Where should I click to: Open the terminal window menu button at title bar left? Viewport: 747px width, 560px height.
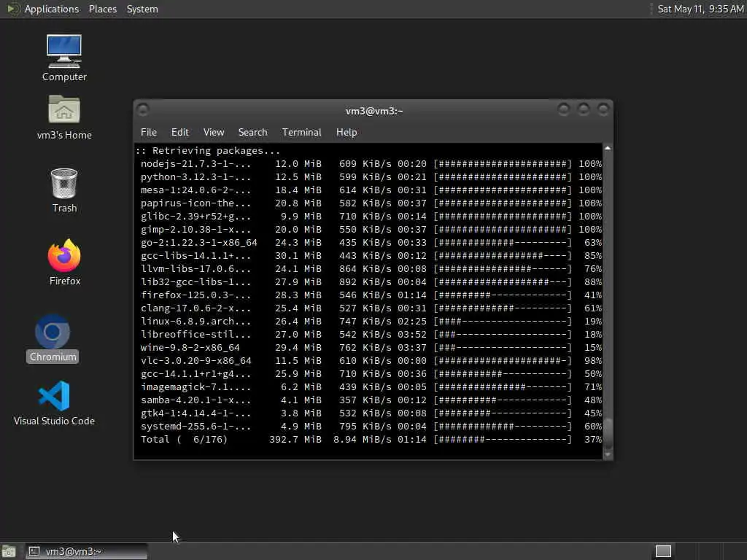pyautogui.click(x=143, y=110)
